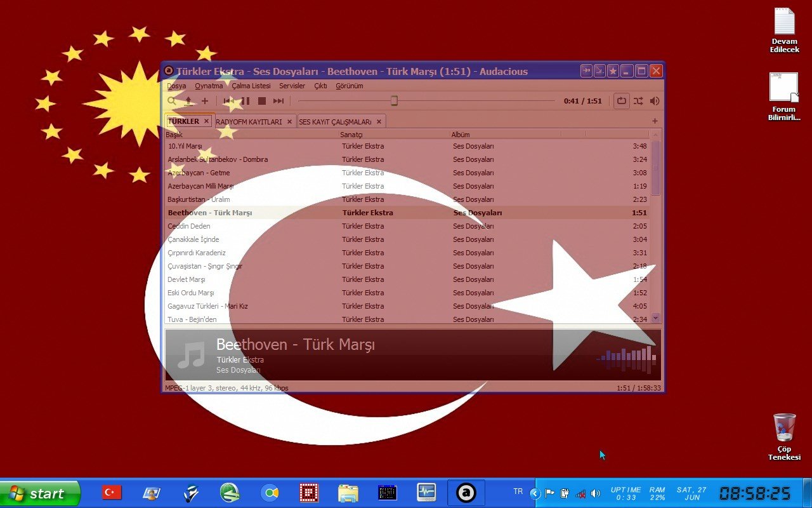Viewport: 812px width, 508px height.
Task: Open the Görünüm menu
Action: pos(350,86)
